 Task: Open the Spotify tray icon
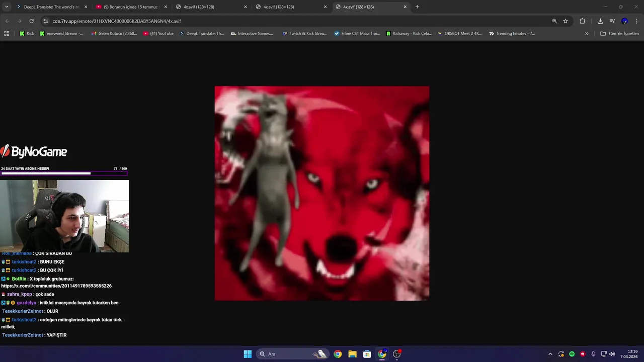(x=572, y=354)
